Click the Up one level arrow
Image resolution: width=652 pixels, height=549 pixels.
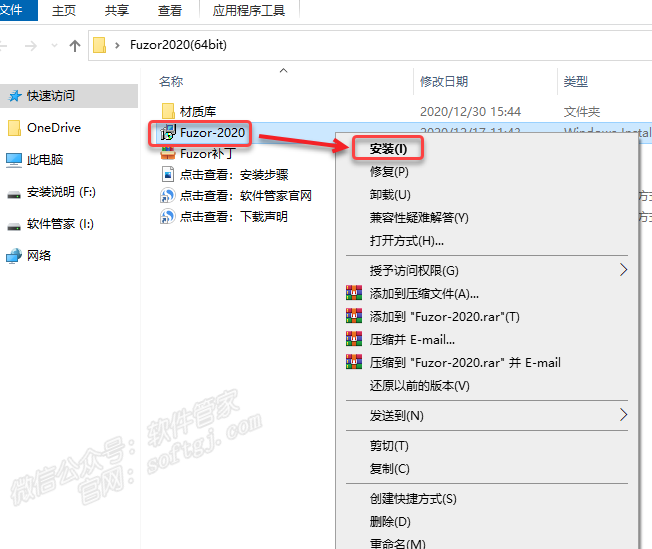tap(75, 46)
